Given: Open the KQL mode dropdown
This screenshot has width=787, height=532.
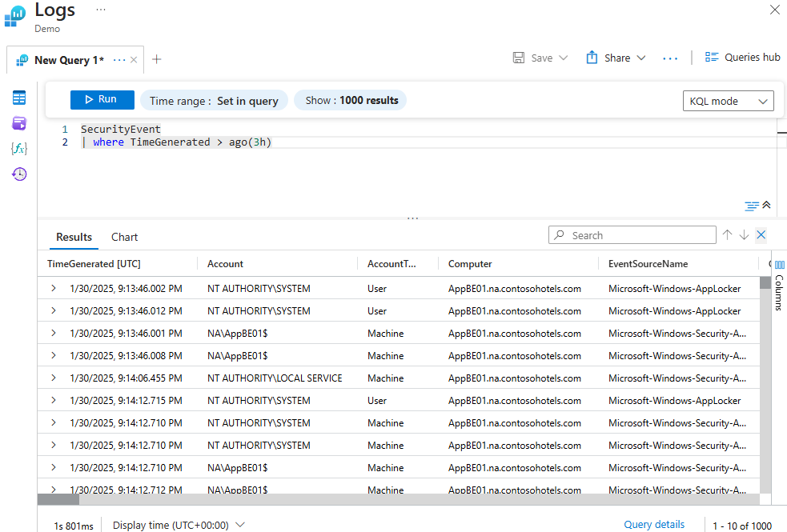Looking at the screenshot, I should click(729, 101).
